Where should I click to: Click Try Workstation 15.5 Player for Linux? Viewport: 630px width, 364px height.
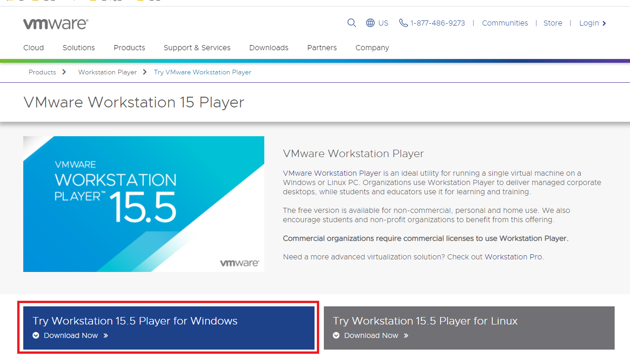(425, 321)
